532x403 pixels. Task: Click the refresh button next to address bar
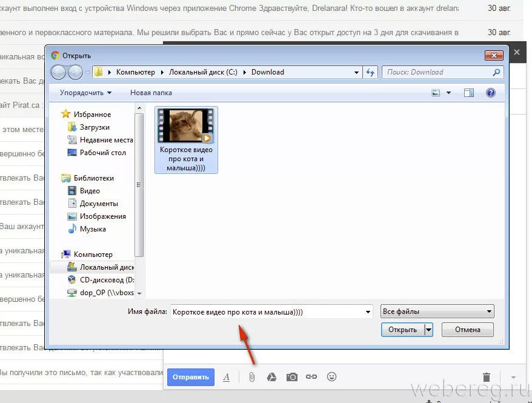(x=370, y=72)
